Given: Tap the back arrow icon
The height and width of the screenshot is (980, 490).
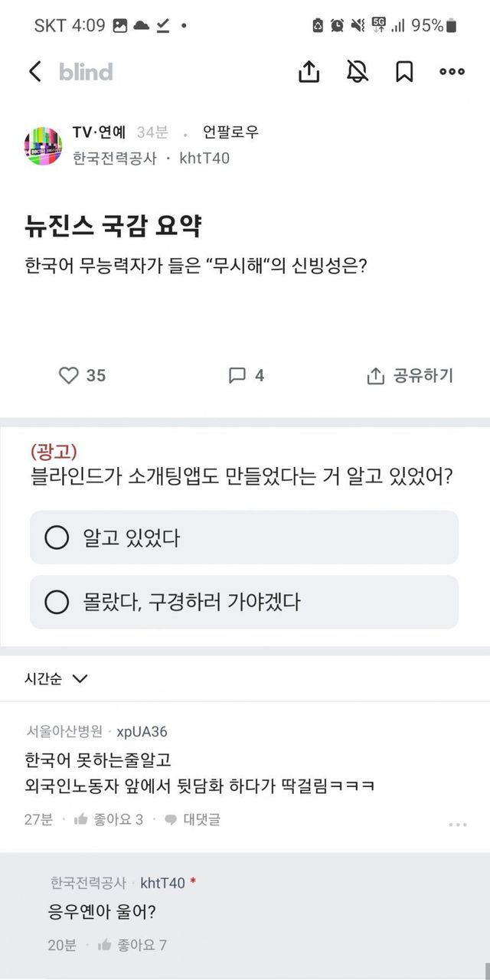Looking at the screenshot, I should (x=35, y=72).
